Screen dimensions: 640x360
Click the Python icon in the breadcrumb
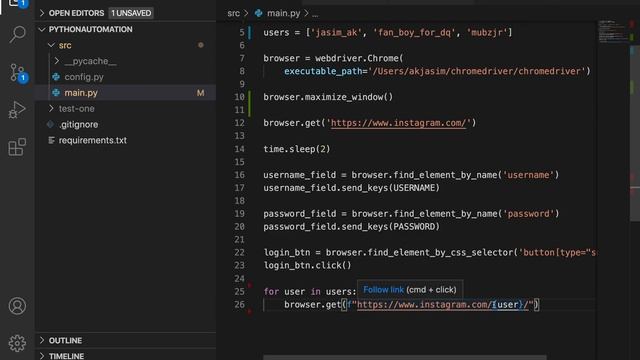pyautogui.click(x=258, y=13)
